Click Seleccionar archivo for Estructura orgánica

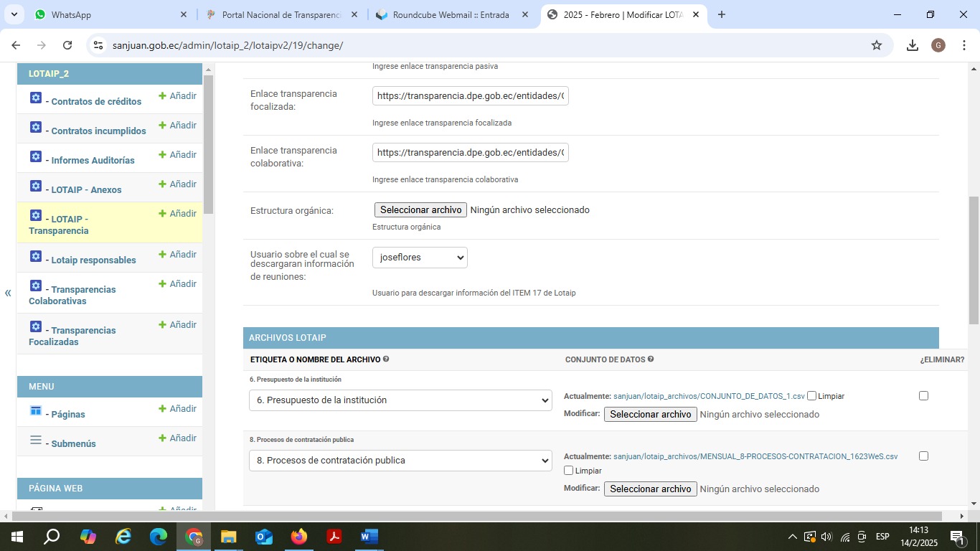click(x=420, y=210)
